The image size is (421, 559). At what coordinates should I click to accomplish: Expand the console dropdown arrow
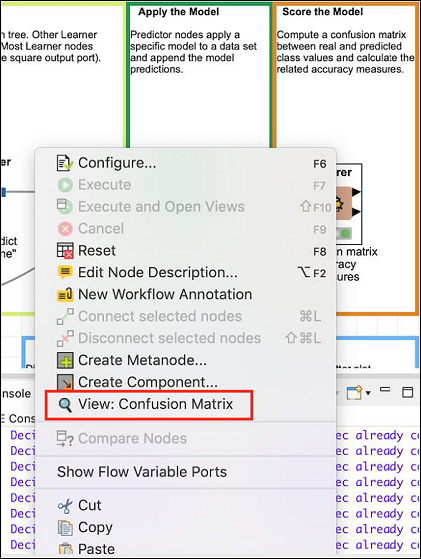click(x=368, y=393)
